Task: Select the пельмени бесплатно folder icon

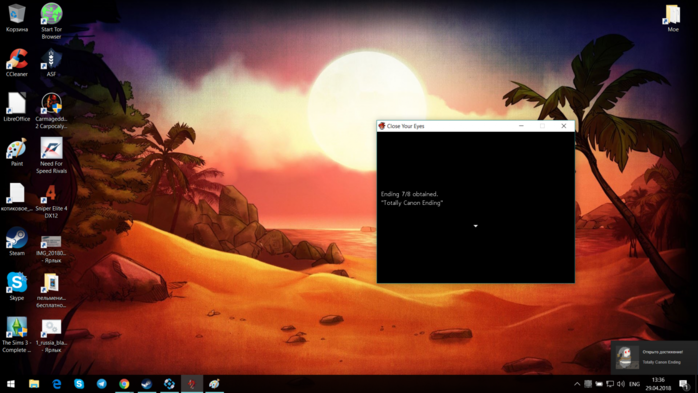Action: pyautogui.click(x=51, y=290)
